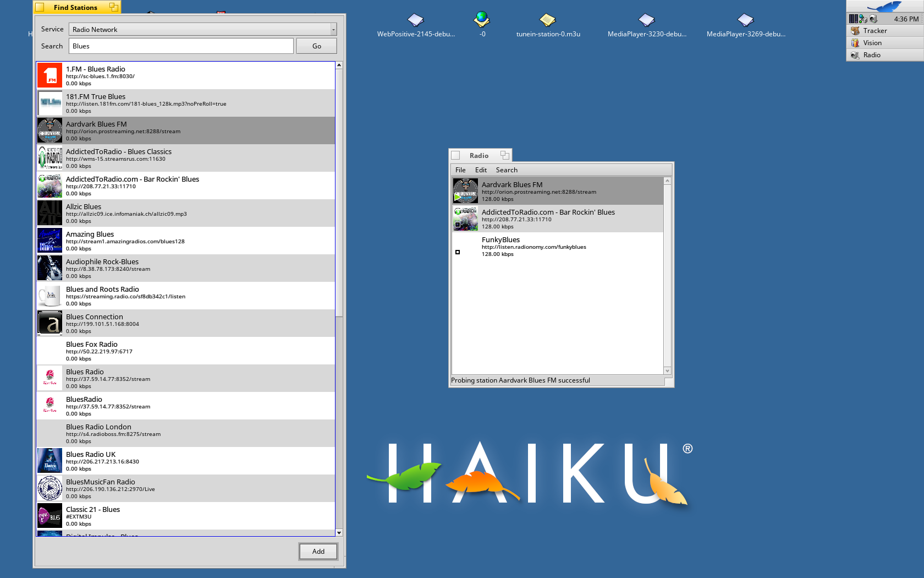Open the MediaPlayer-3230 debug report desktop icon
Viewport: 924px width, 578px height.
[x=647, y=20]
